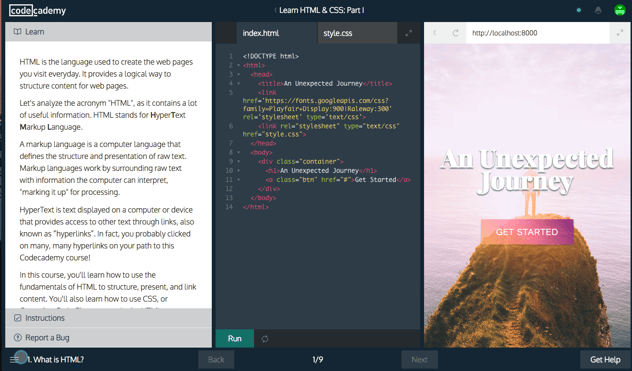Click the book icon beside Learn
Image resolution: width=632 pixels, height=371 pixels.
coord(17,31)
